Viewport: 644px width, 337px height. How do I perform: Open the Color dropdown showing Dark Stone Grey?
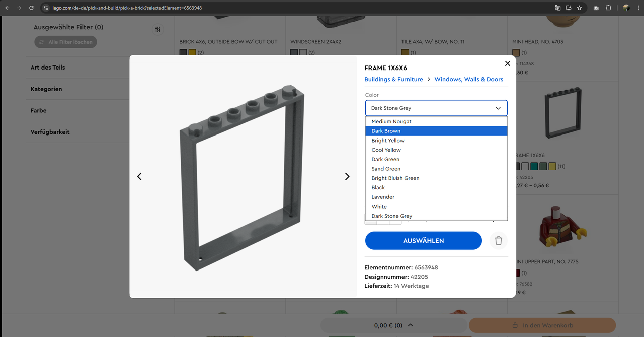tap(436, 108)
